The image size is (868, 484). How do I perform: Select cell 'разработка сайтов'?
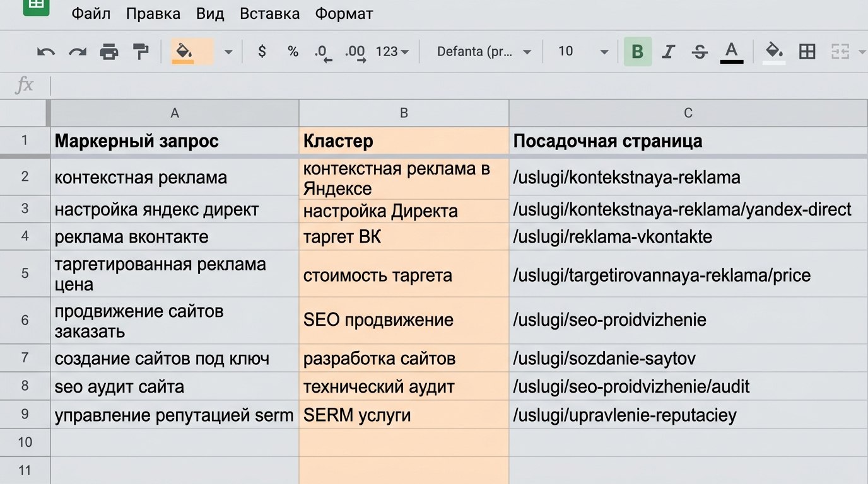coord(404,359)
